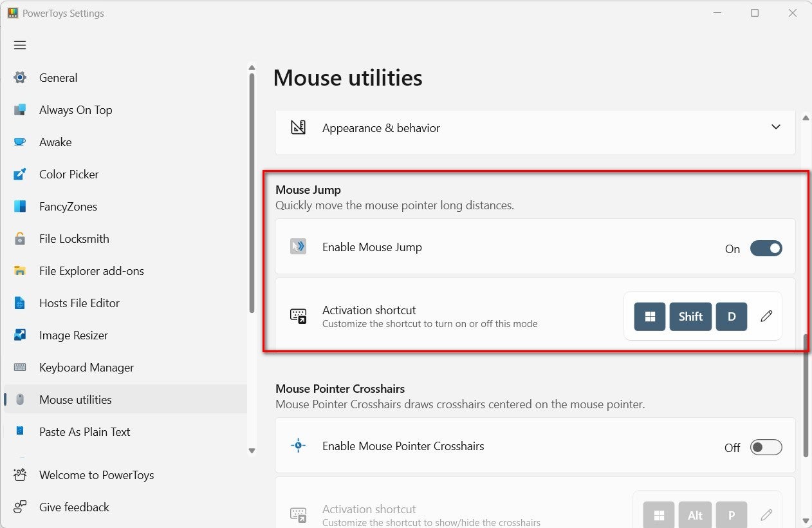Open Paste As Plain Text settings
The image size is (812, 528).
[x=125, y=431]
